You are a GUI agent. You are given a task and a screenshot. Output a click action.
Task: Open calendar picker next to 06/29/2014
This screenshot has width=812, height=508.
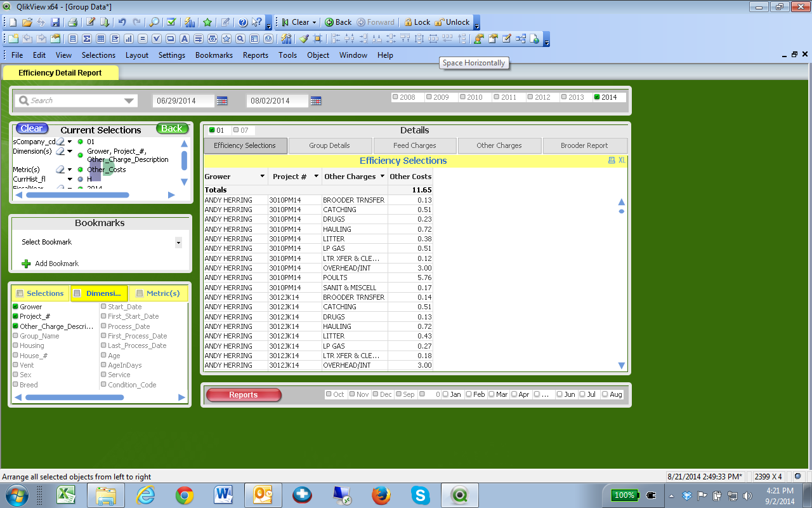pyautogui.click(x=222, y=101)
